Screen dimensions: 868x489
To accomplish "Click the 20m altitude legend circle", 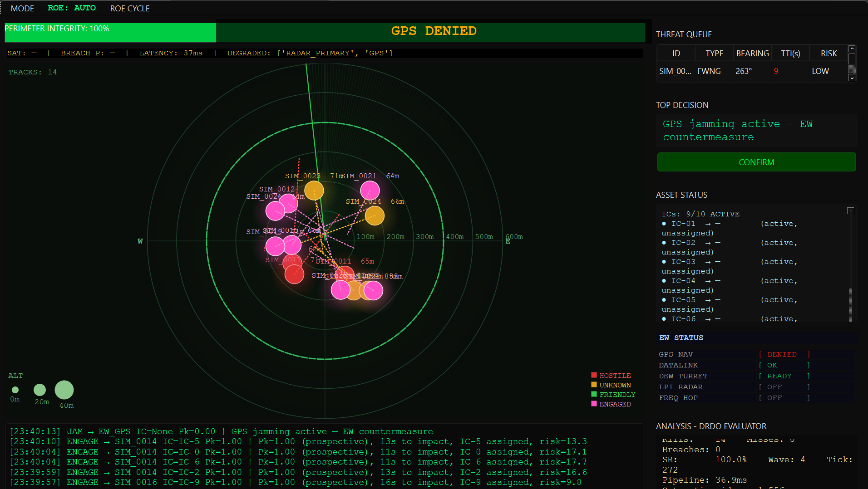I will click(x=40, y=390).
